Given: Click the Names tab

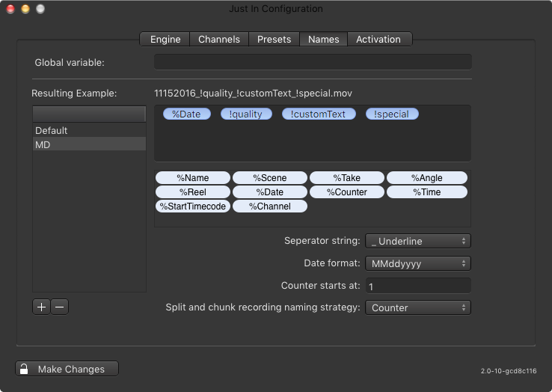Looking at the screenshot, I should 324,39.
